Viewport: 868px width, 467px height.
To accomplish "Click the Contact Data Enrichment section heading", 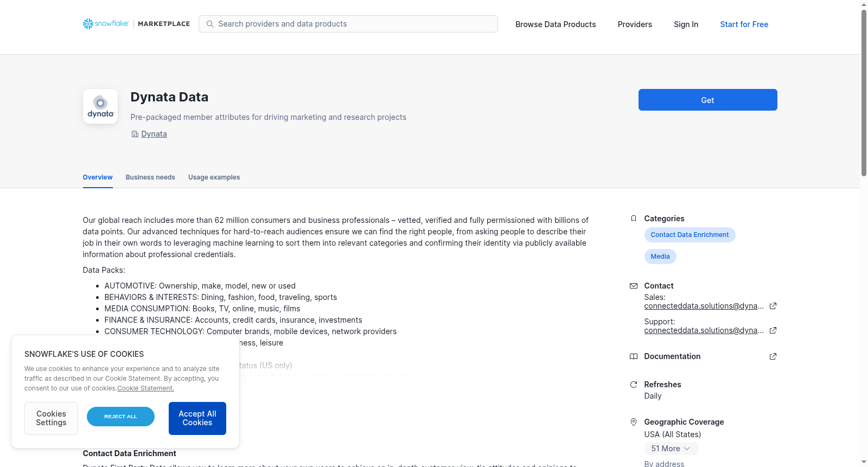I will tap(130, 453).
